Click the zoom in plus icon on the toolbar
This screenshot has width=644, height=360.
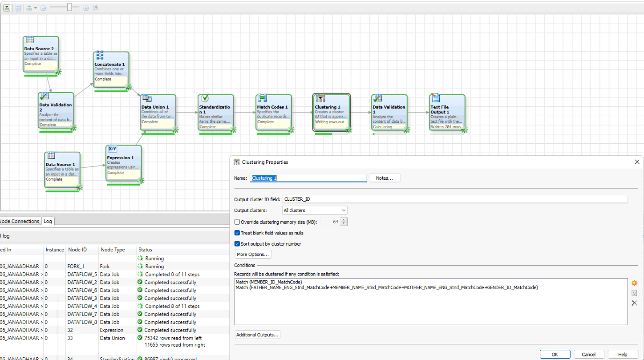click(86, 8)
